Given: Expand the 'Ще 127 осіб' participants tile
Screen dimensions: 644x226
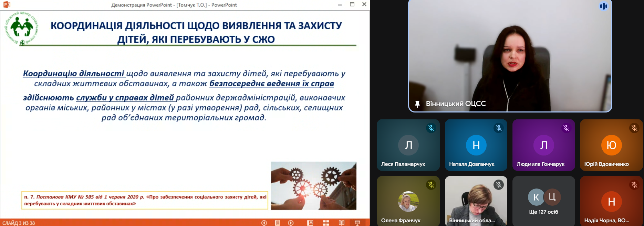Looking at the screenshot, I should click(543, 201).
